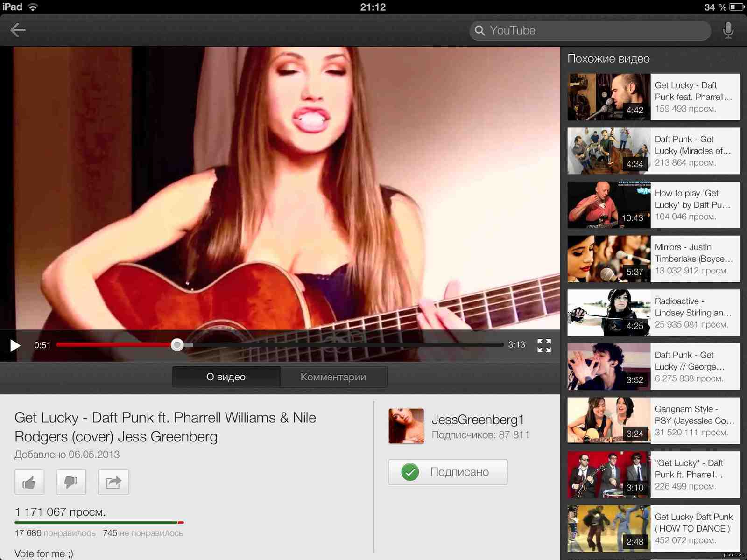Click the 745 не понравилось count

[x=143, y=533]
